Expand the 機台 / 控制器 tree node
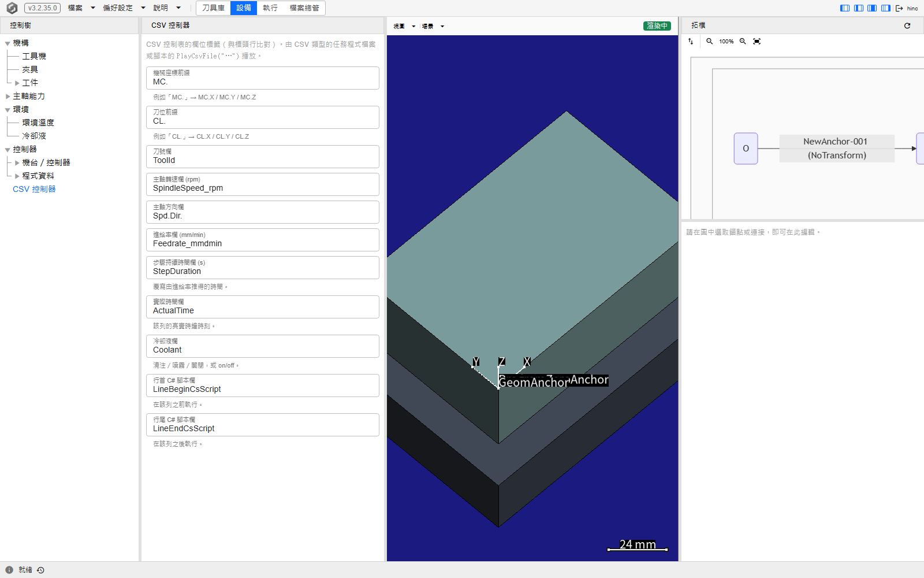Screen dimensions: 924x578 click(x=17, y=163)
